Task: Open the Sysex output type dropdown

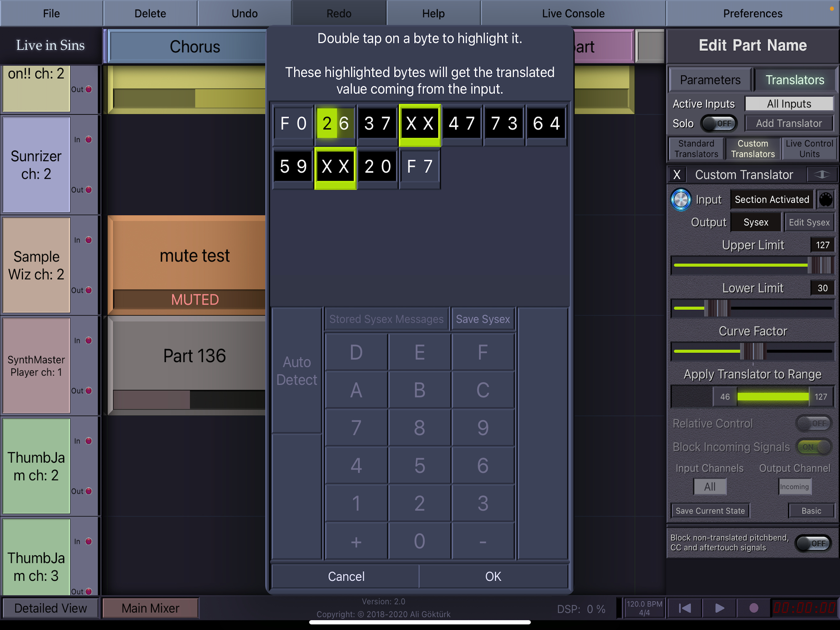Action: 756,222
